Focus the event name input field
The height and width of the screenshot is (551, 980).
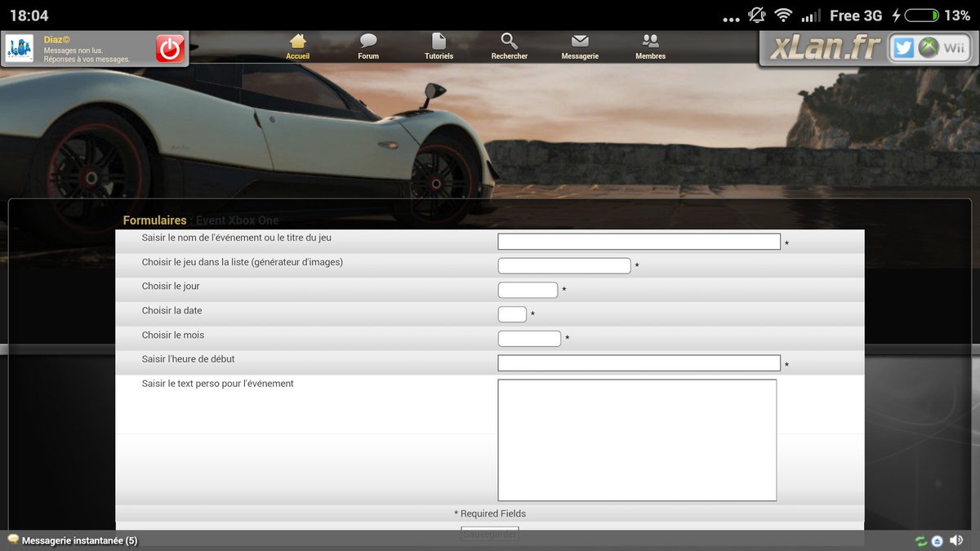(x=639, y=242)
